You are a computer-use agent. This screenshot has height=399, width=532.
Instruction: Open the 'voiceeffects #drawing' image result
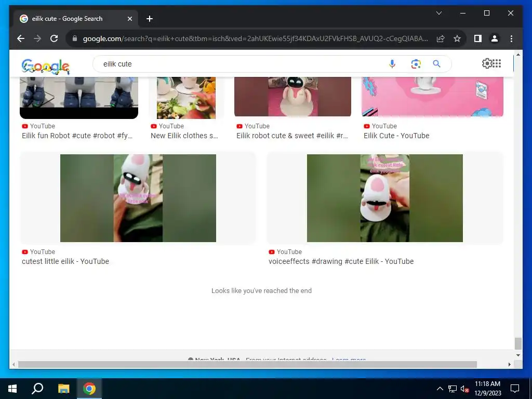385,198
